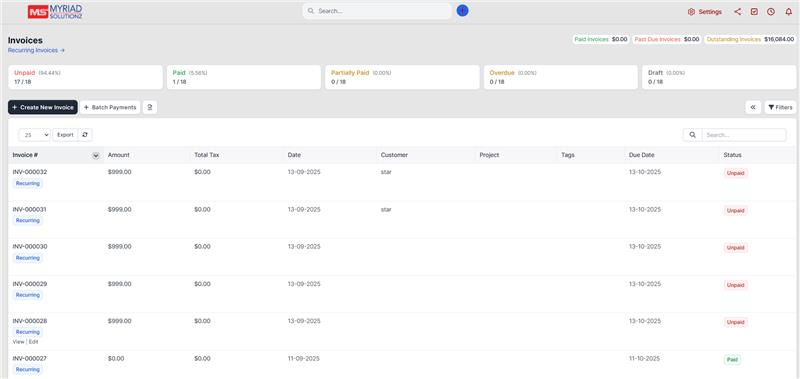
Task: Click Recurring tag under INV-000031
Action: (x=28, y=221)
